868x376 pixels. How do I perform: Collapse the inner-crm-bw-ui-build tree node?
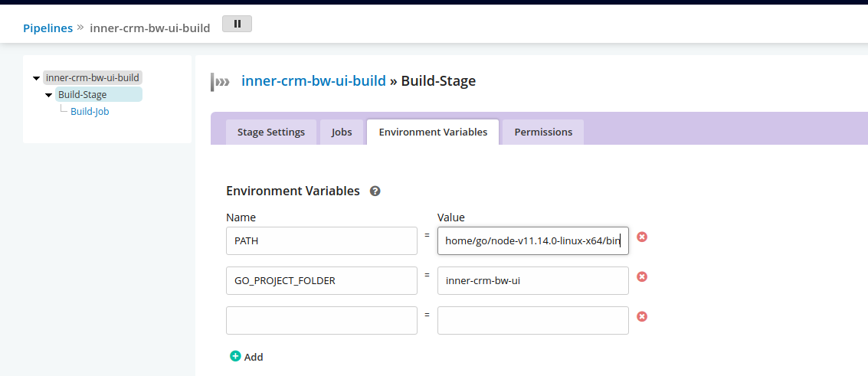click(36, 78)
